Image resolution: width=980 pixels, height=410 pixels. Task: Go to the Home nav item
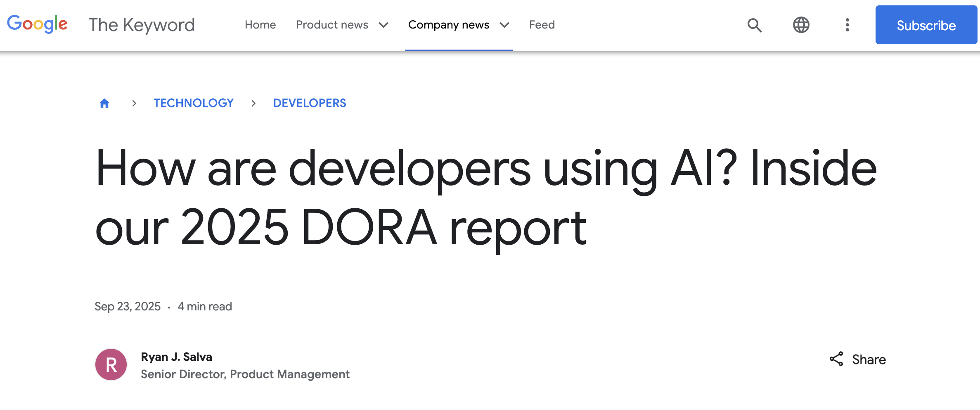click(260, 25)
